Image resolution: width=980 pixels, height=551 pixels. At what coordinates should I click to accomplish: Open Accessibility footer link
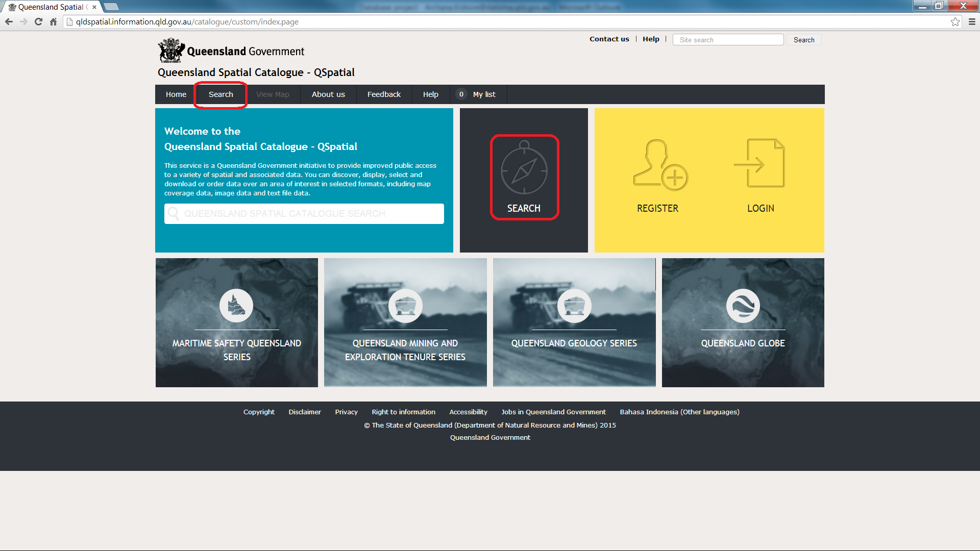tap(468, 412)
